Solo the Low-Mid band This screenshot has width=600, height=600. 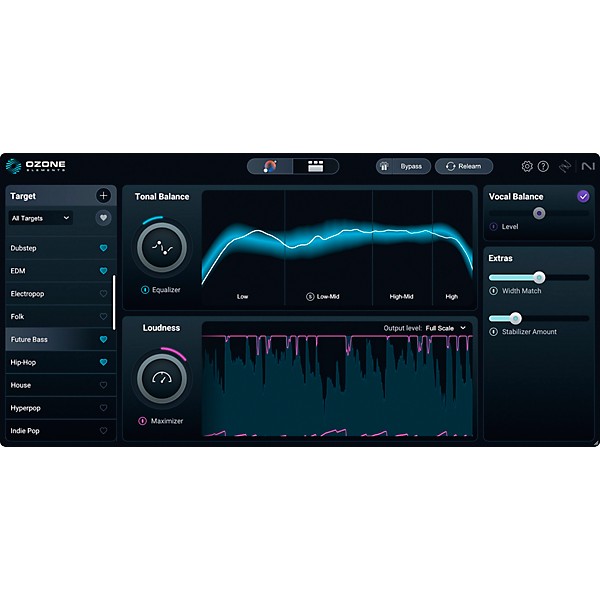coord(310,297)
